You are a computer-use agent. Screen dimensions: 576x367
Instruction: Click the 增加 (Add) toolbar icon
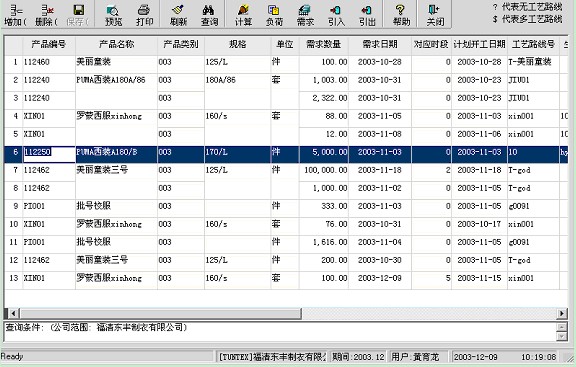click(15, 10)
